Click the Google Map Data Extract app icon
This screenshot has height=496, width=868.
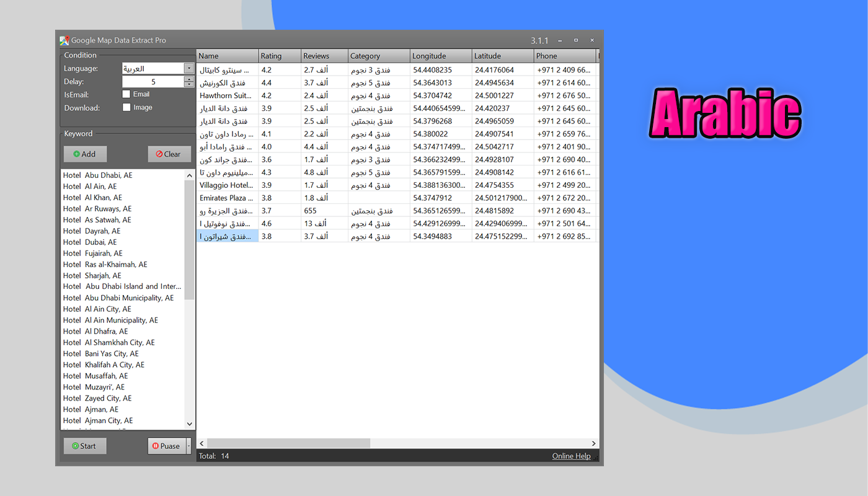click(x=64, y=40)
